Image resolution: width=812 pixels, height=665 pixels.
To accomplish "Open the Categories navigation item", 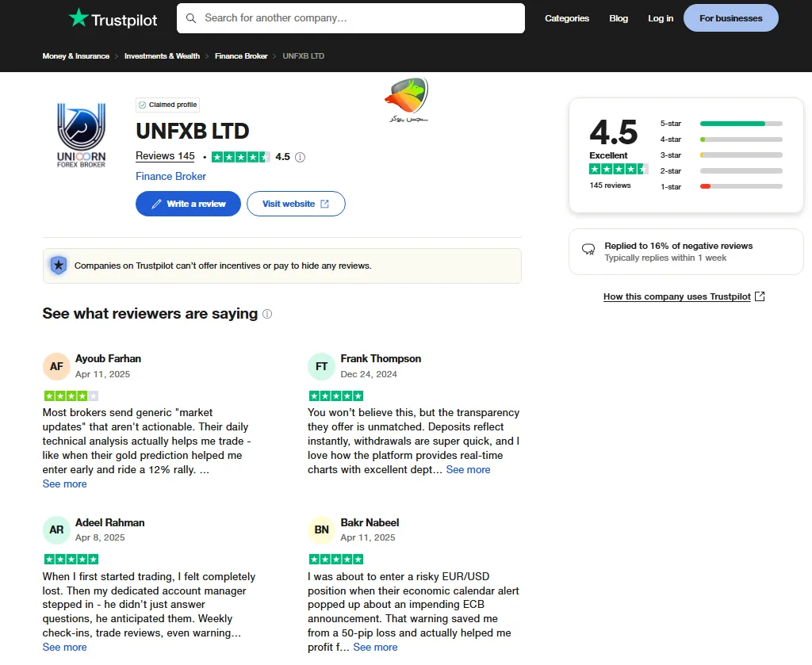I will 567,18.
